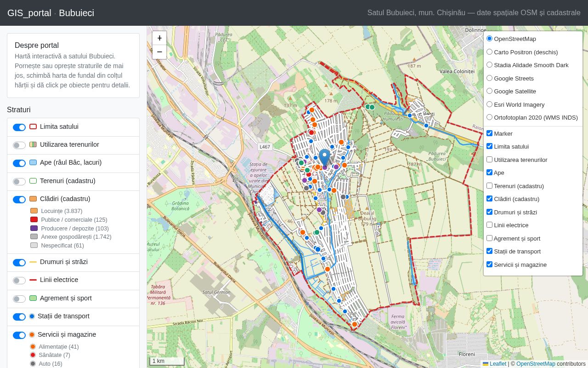Viewport: 588px width, 368px height.
Task: Click the Sănătate red dot icon
Action: tap(33, 355)
